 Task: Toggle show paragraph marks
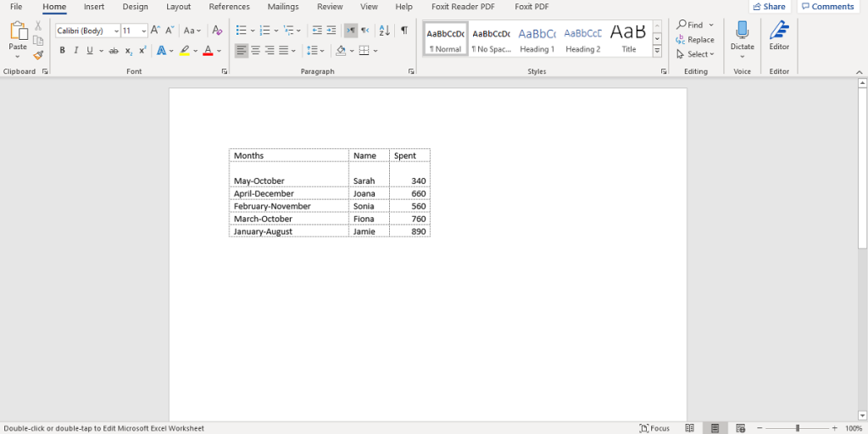pyautogui.click(x=404, y=31)
